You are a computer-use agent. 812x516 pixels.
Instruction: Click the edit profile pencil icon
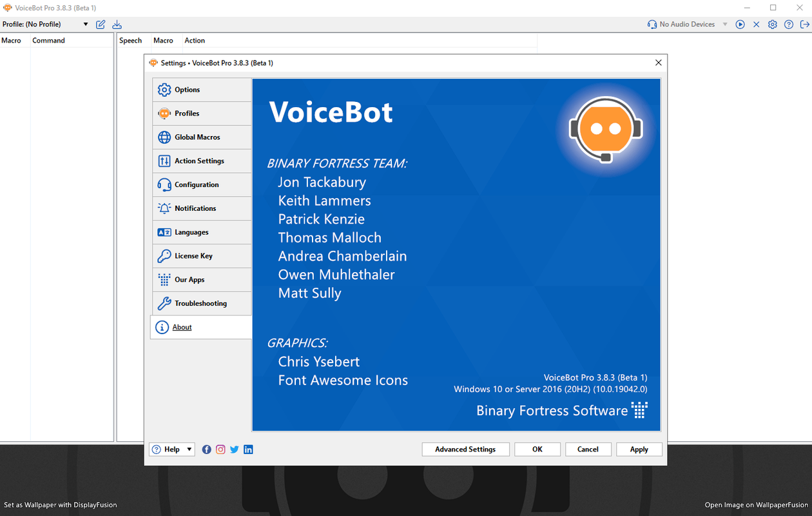[101, 25]
